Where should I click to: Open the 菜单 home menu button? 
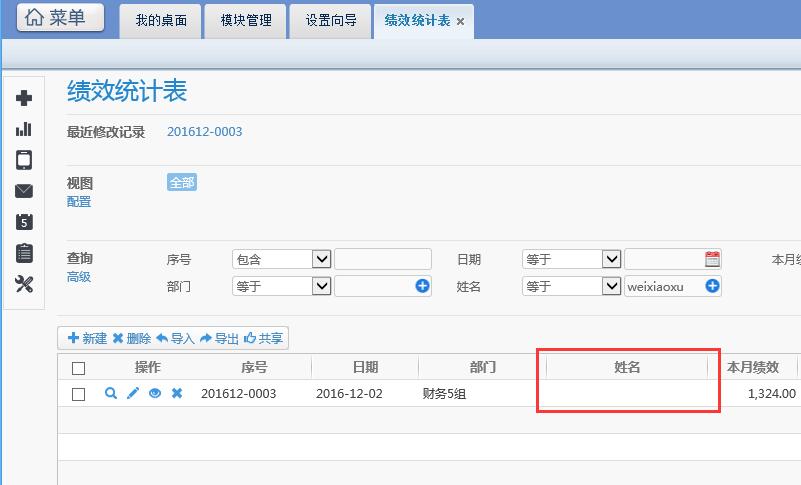coord(60,18)
